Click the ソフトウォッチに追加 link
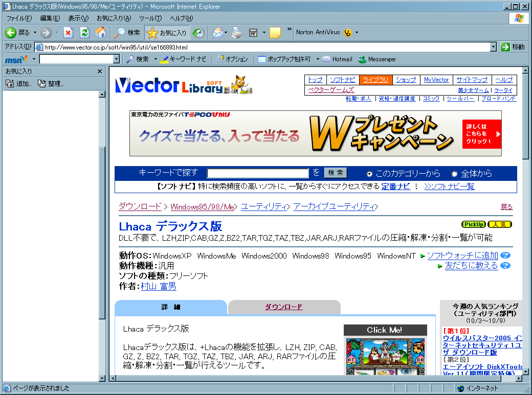Image resolution: width=532 pixels, height=395 pixels. pos(462,255)
